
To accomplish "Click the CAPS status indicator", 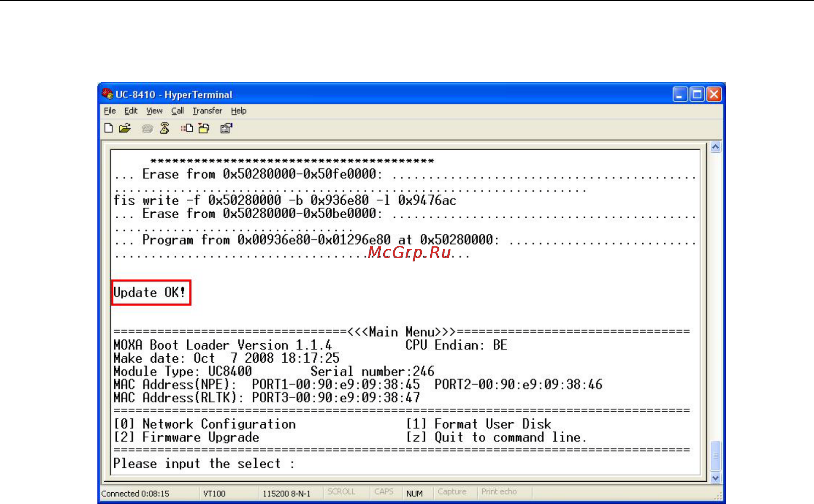I will click(x=384, y=491).
